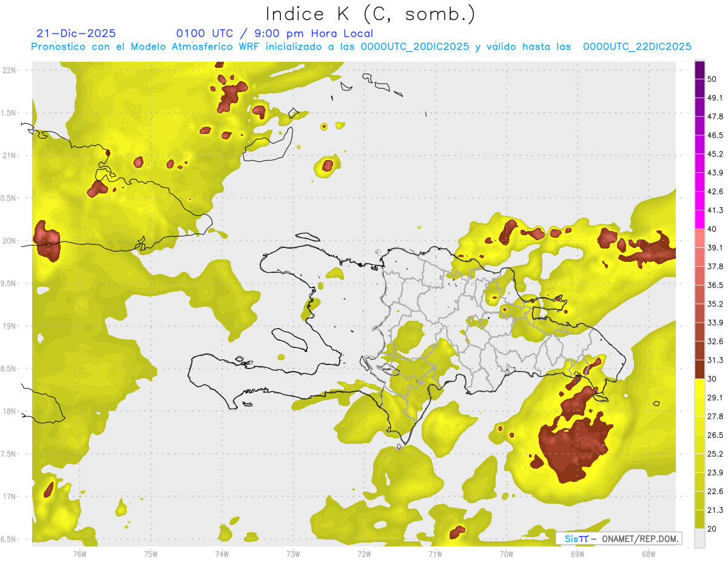Click the dark purple swatch above 50
The height and width of the screenshot is (562, 728).
(699, 70)
